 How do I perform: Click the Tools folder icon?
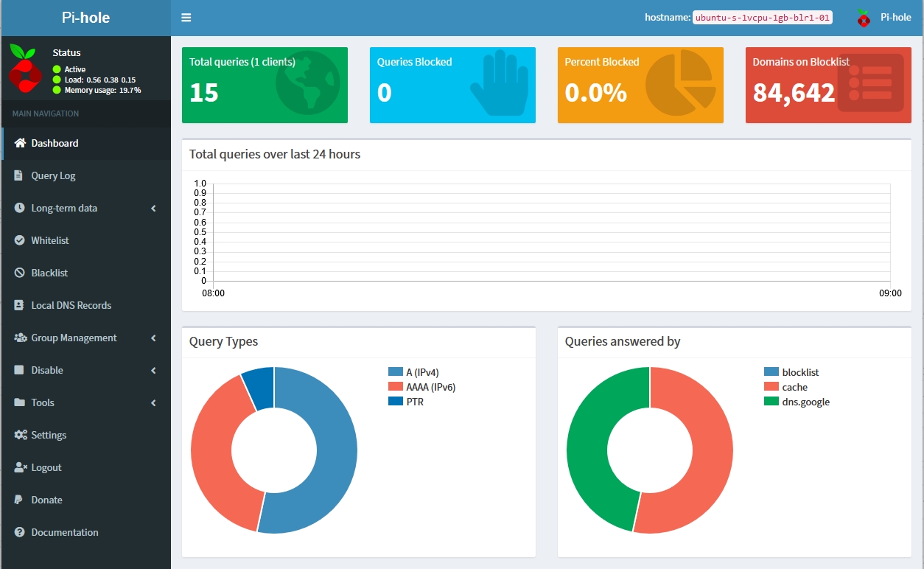(19, 402)
